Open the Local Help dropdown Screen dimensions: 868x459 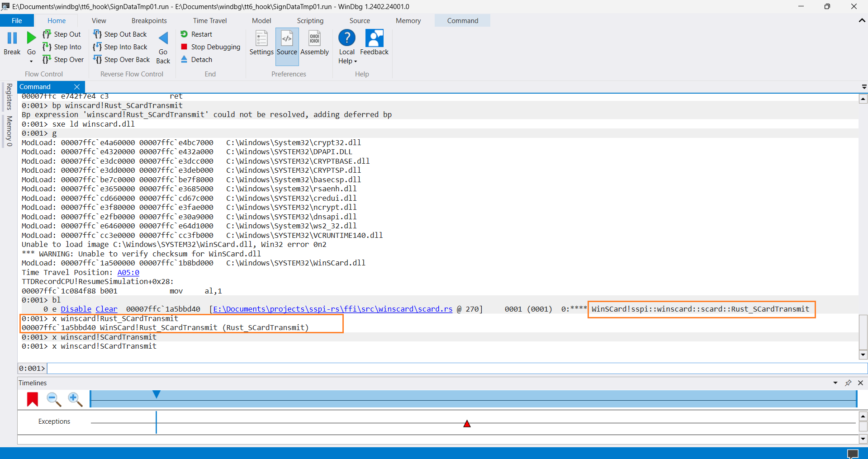coord(356,62)
